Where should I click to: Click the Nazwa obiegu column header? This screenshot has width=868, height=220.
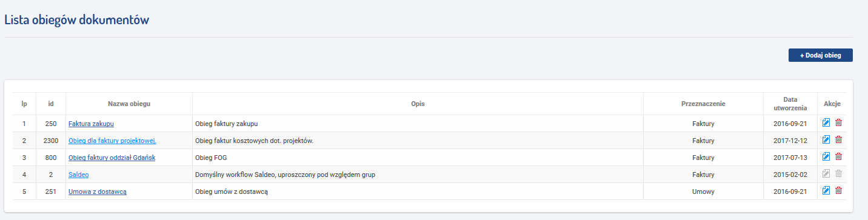pos(129,104)
